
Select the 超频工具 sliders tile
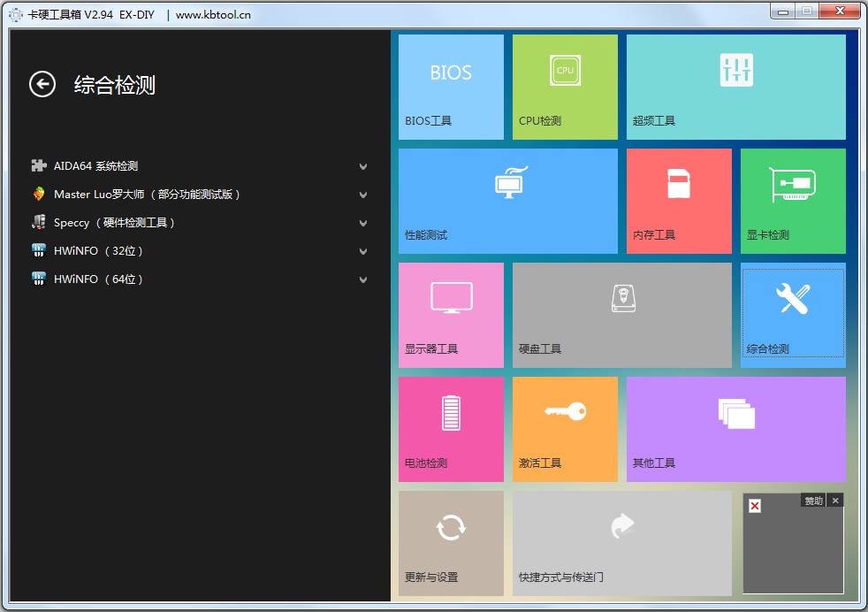[x=735, y=87]
